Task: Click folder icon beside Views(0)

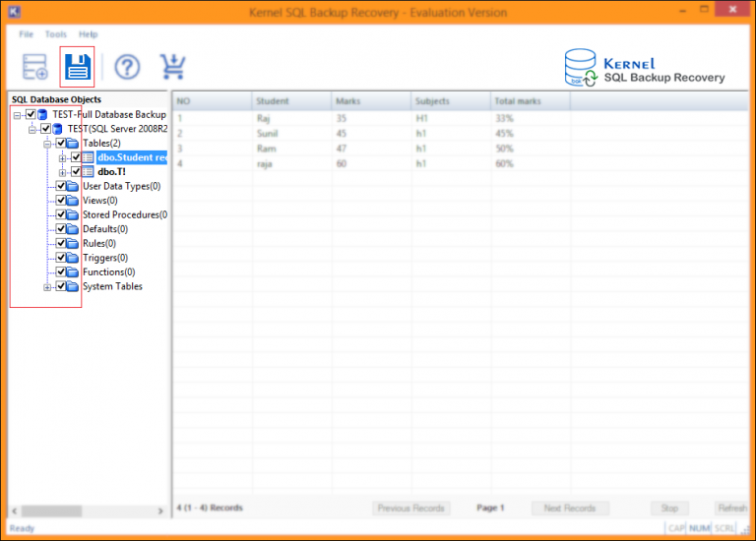Action: coord(73,201)
